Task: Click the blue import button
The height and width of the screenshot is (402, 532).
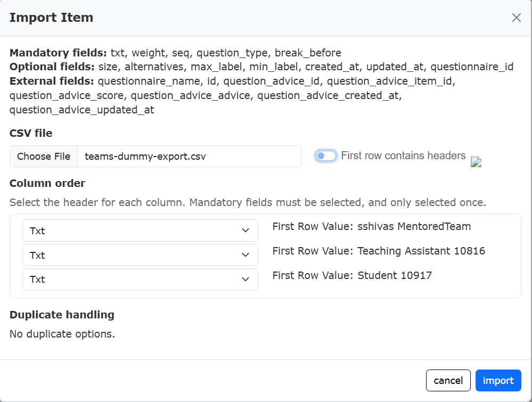Action: tap(498, 381)
